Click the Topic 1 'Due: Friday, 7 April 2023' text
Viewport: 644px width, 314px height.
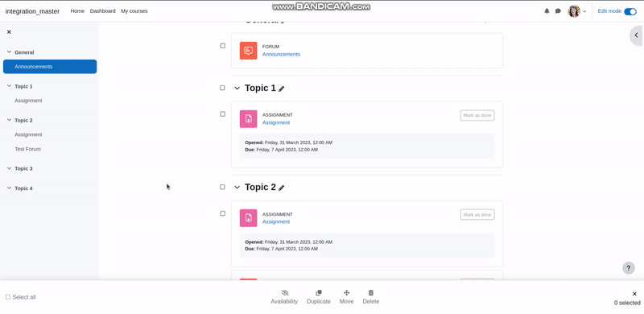point(281,150)
